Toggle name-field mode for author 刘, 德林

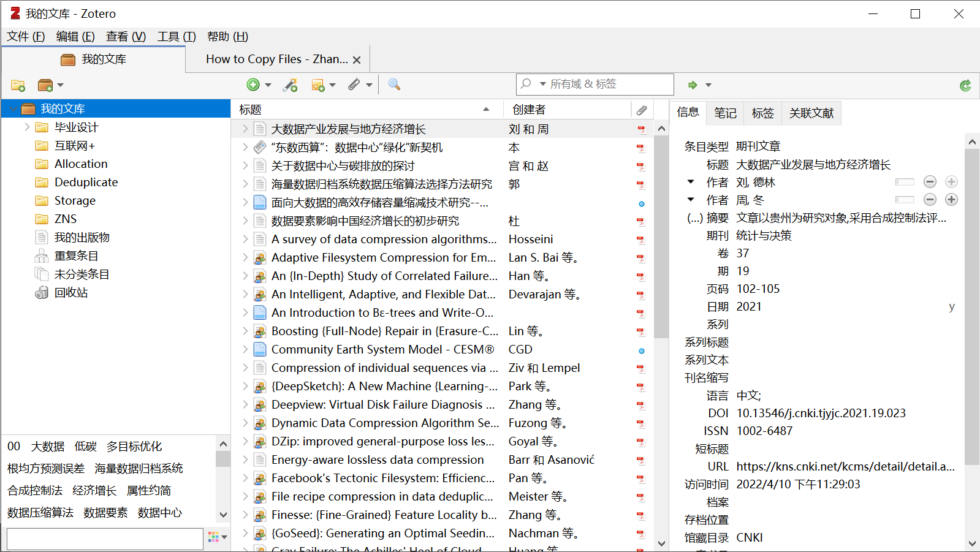[905, 182]
